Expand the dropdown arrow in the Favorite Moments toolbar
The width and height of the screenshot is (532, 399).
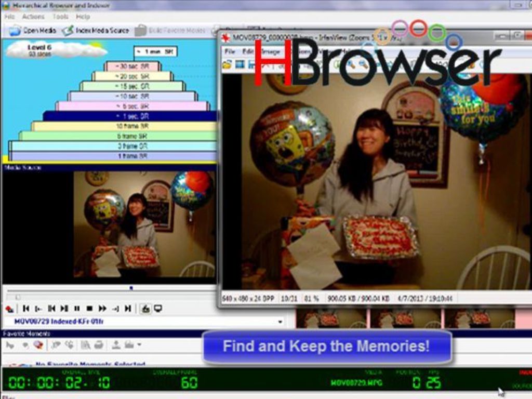point(139,345)
